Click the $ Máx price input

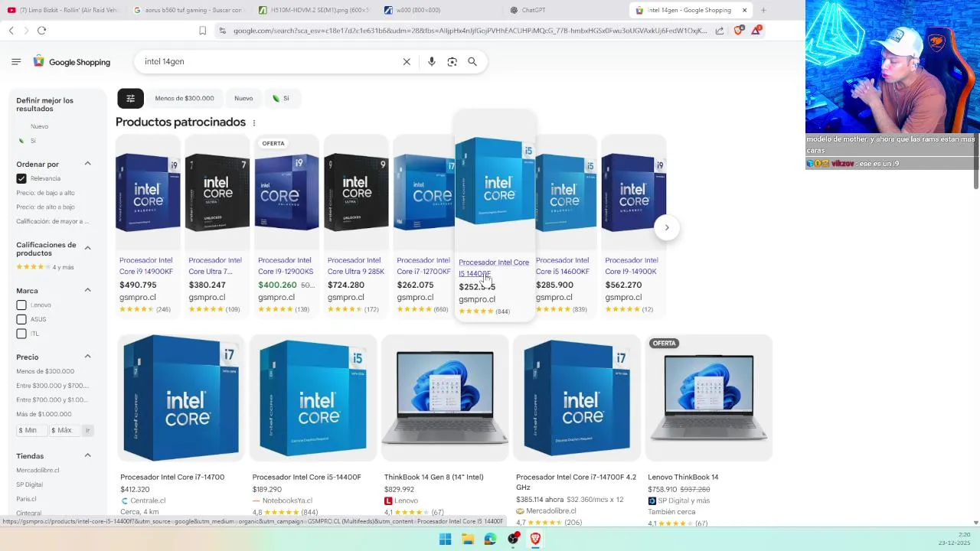[65, 430]
